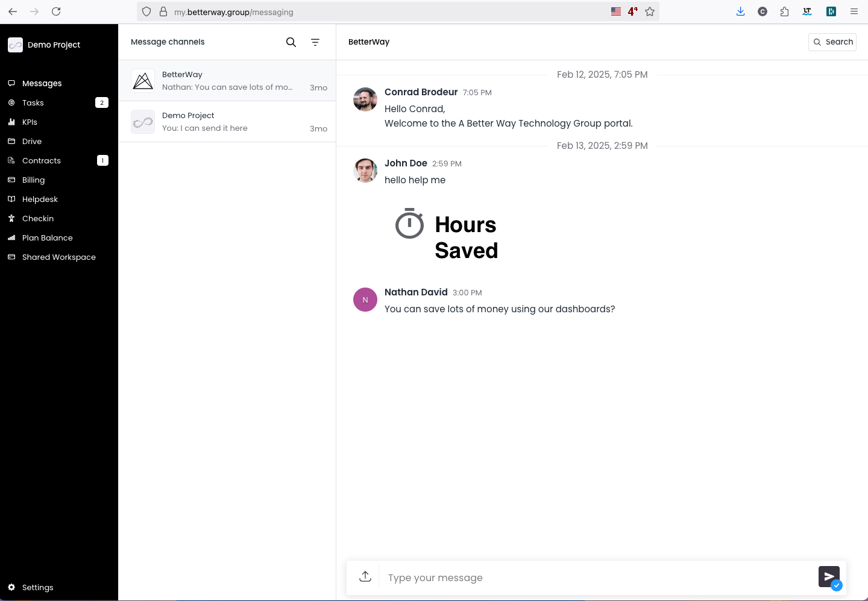
Task: Click the file upload icon in message box
Action: [x=365, y=576]
